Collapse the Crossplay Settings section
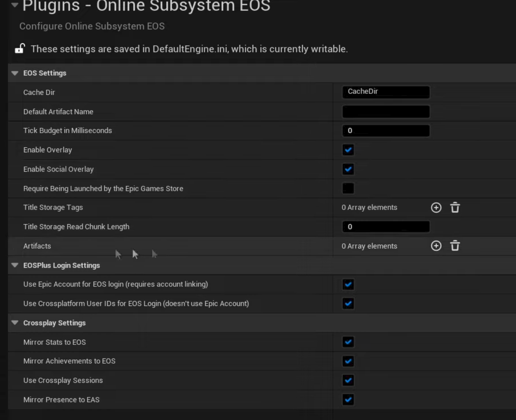The height and width of the screenshot is (420, 516). tap(15, 323)
